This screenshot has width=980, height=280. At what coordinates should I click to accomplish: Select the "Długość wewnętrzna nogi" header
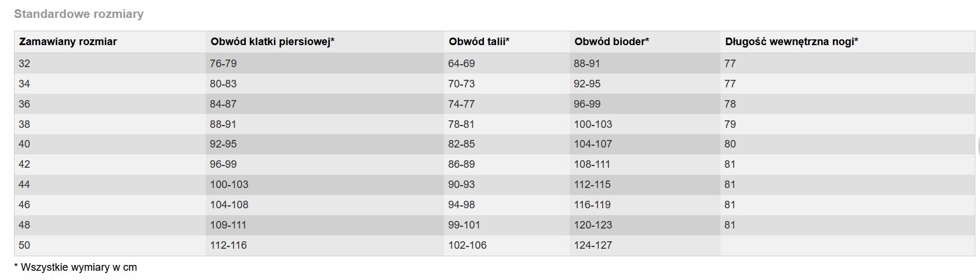pyautogui.click(x=791, y=42)
